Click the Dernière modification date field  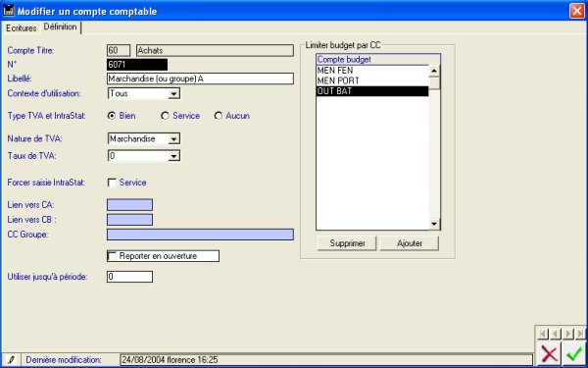(326, 360)
